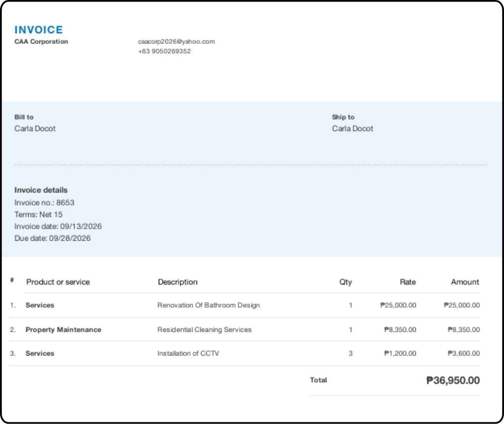Select the Invoice date: 09/13/2026 line
The height and width of the screenshot is (424, 504).
click(x=58, y=227)
